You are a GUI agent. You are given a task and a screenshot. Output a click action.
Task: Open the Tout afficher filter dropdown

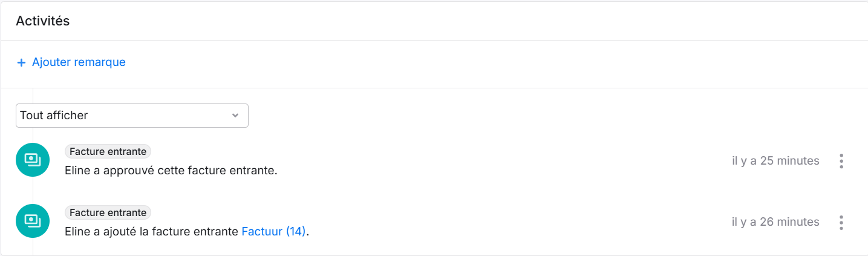point(132,116)
